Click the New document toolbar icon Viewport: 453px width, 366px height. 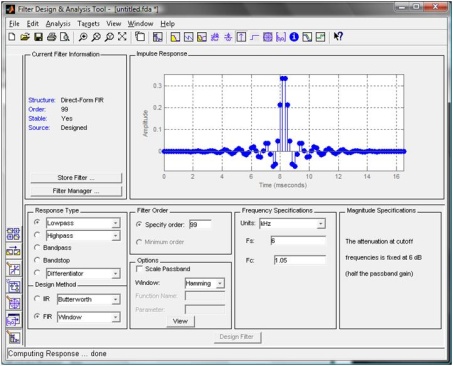coord(12,37)
